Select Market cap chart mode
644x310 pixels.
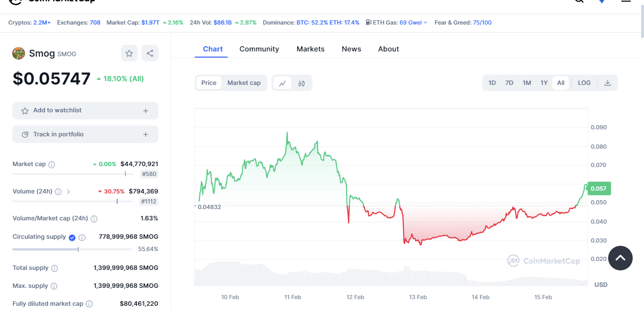[x=244, y=83]
